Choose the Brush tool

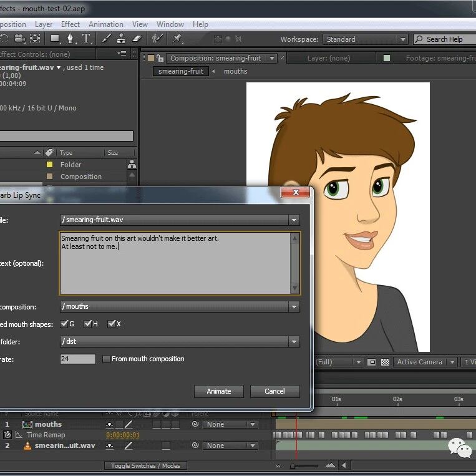107,39
